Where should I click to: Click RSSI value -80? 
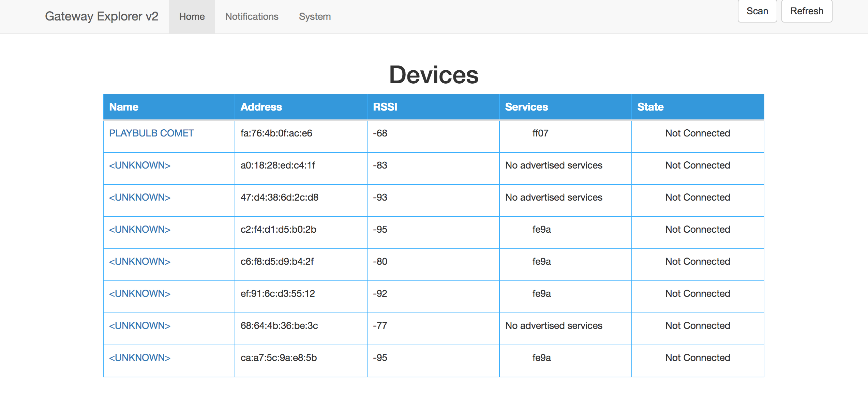pos(380,261)
